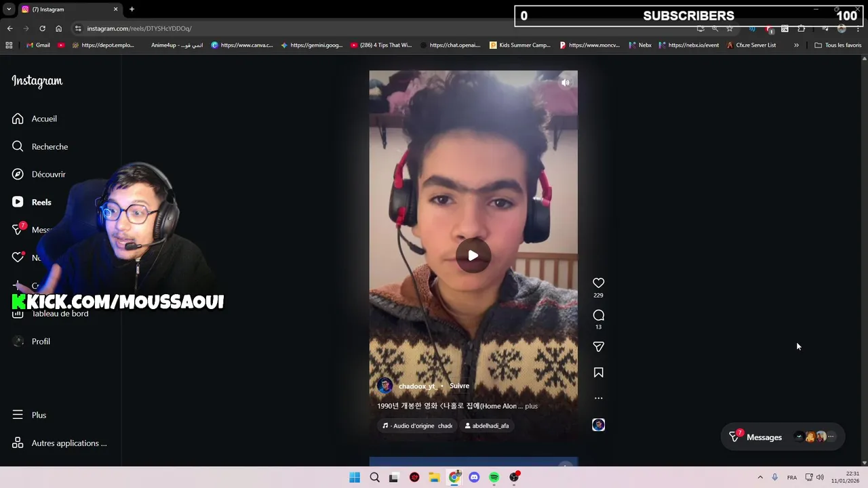
Task: Click the Instagram logo
Action: 37,81
